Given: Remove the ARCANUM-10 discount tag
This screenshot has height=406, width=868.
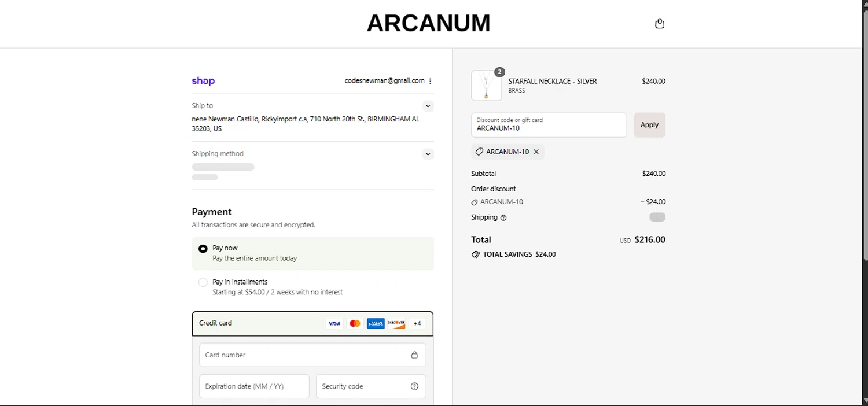Looking at the screenshot, I should 536,152.
